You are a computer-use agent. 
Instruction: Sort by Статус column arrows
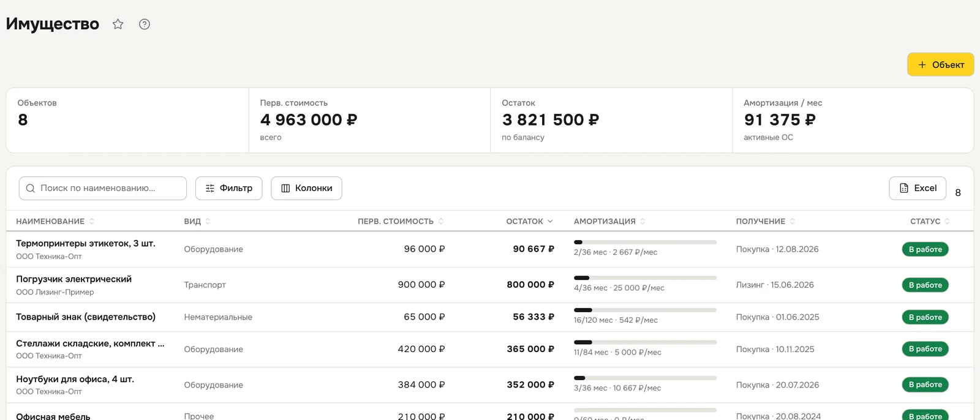tap(947, 222)
